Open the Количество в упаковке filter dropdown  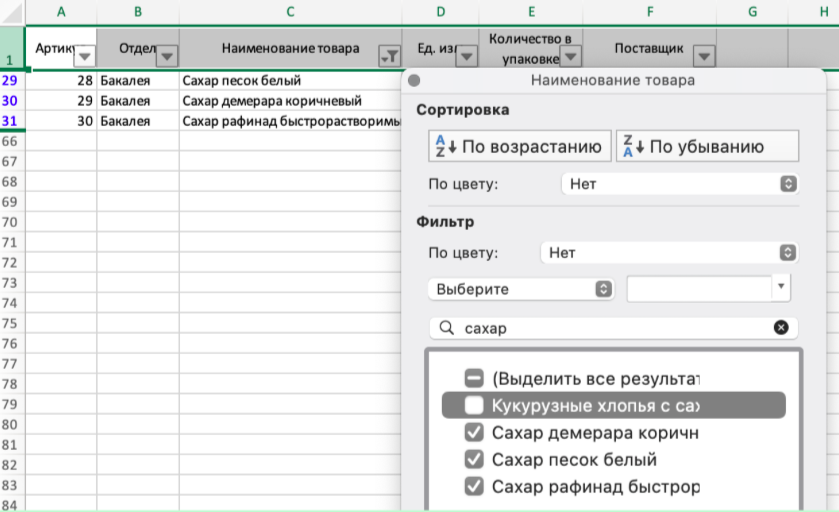tap(571, 56)
